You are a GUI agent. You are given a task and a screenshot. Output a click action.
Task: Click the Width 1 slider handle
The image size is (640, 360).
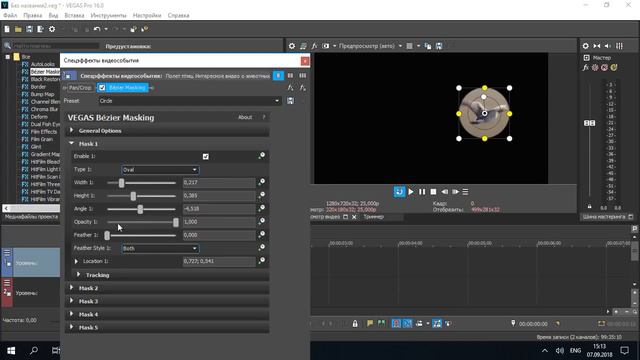point(121,182)
